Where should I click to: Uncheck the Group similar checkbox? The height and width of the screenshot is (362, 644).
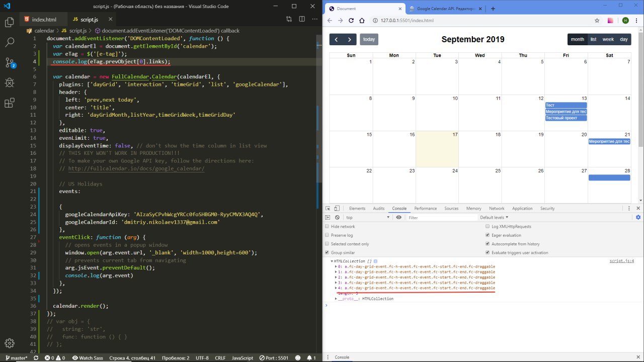(327, 252)
